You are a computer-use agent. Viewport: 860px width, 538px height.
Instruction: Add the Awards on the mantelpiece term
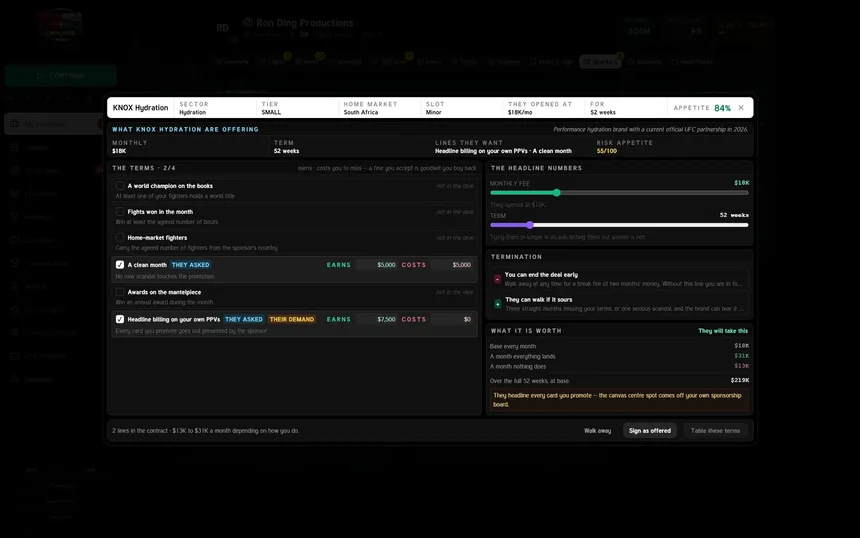(x=120, y=292)
